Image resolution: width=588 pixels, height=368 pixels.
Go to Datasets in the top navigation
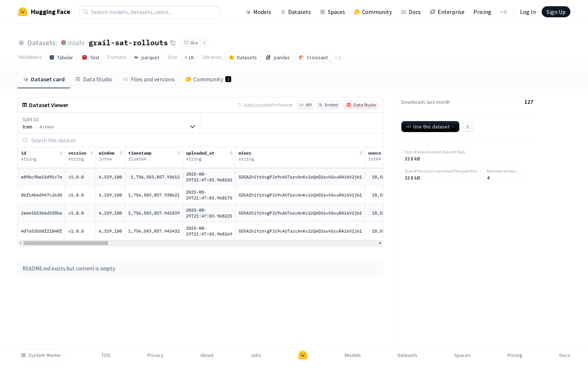(295, 12)
